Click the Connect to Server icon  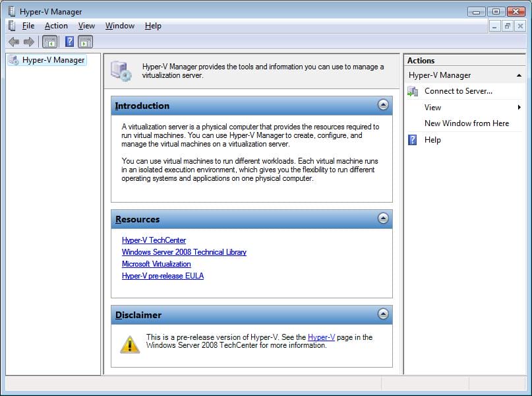tap(413, 91)
